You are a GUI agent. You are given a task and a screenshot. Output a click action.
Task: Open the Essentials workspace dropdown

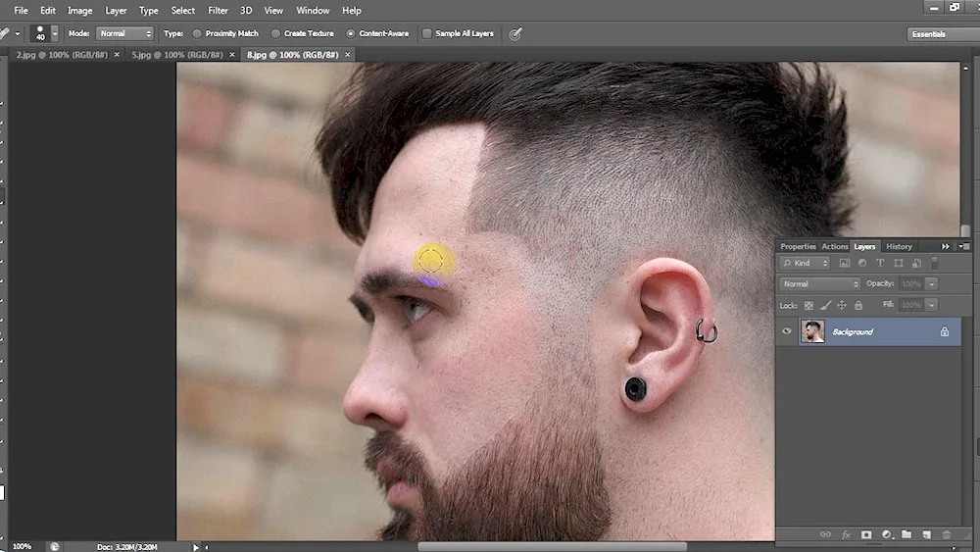(x=940, y=33)
